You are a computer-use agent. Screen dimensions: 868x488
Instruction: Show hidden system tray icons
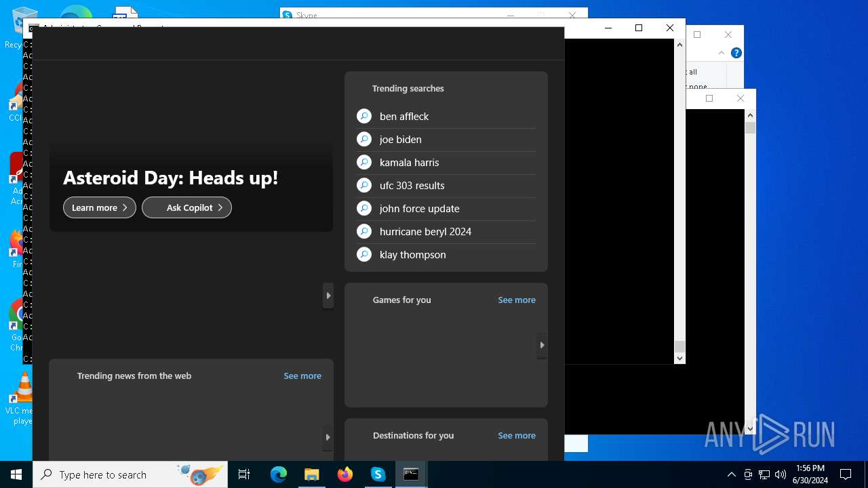click(x=731, y=474)
